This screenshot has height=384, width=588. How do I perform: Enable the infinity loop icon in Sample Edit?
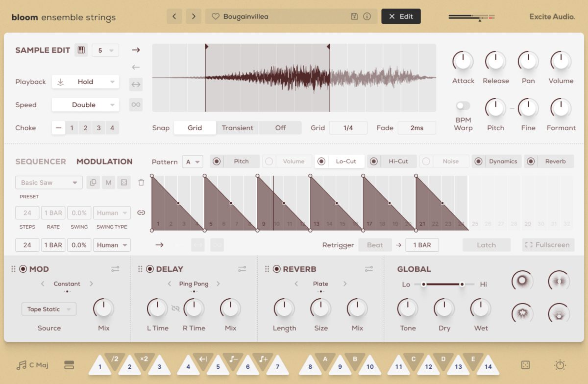(136, 104)
